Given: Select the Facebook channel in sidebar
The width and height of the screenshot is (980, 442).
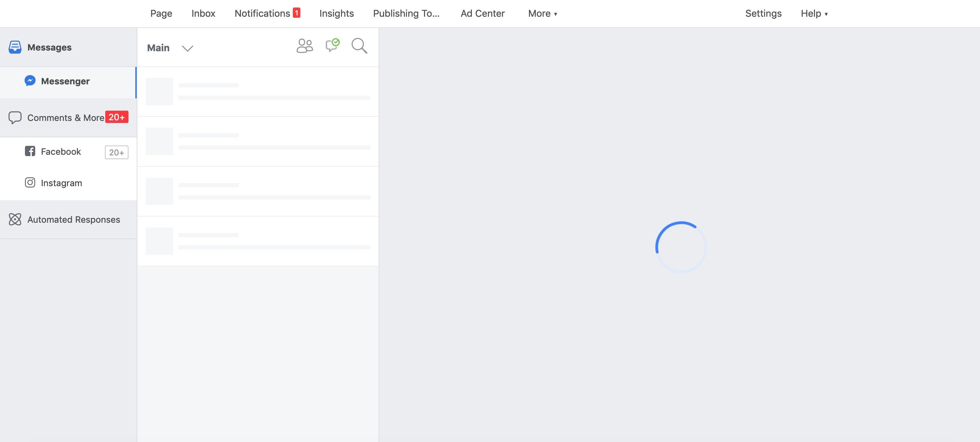Looking at the screenshot, I should [x=60, y=151].
